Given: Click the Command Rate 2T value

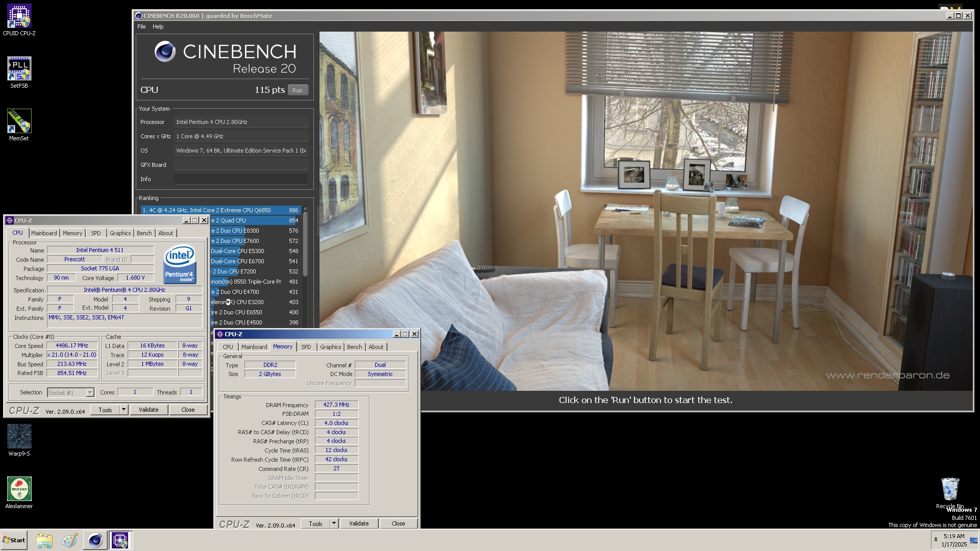Looking at the screenshot, I should 336,468.
